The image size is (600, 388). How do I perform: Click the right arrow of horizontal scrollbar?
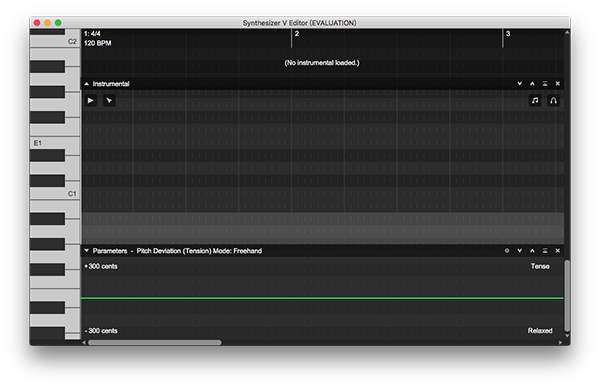561,342
